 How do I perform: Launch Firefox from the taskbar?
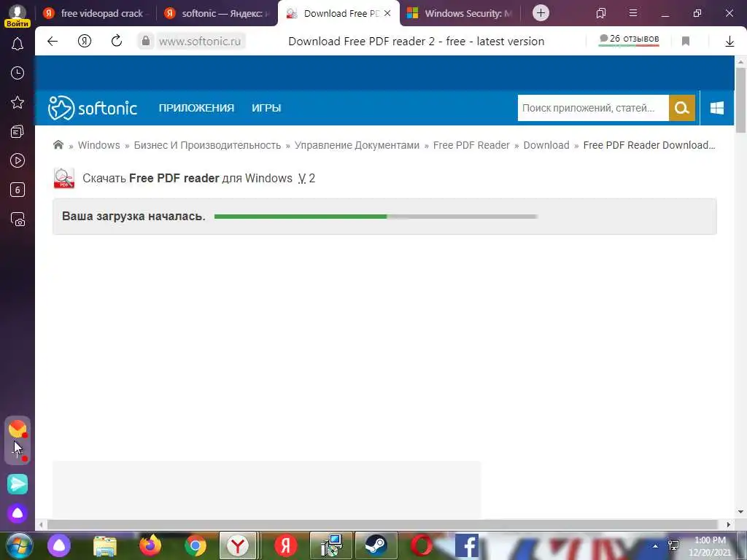[150, 545]
